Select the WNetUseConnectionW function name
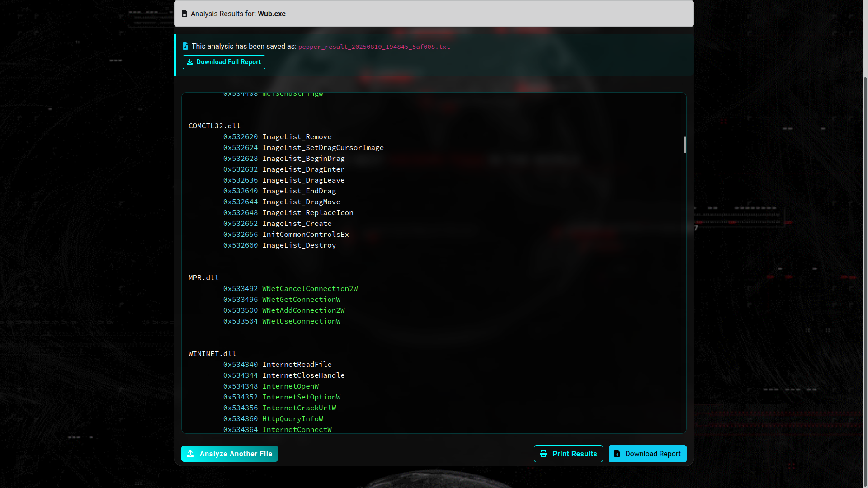This screenshot has height=488, width=868. coord(301,321)
